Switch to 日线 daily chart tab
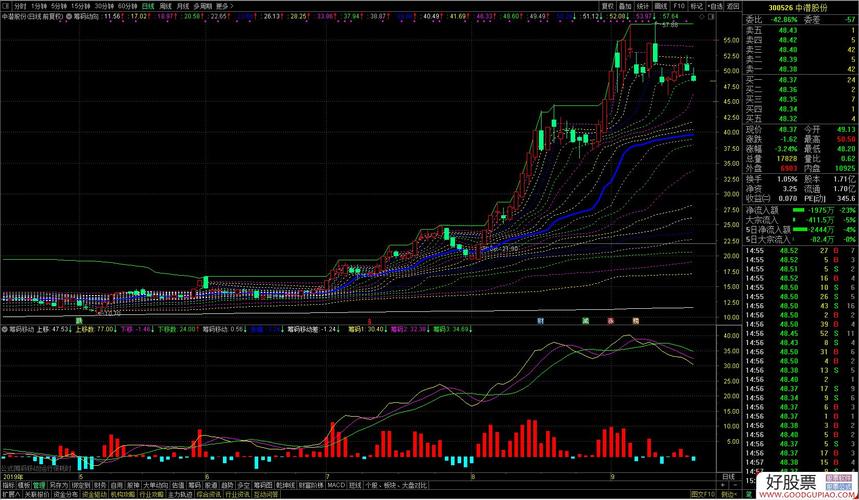 pyautogui.click(x=148, y=6)
